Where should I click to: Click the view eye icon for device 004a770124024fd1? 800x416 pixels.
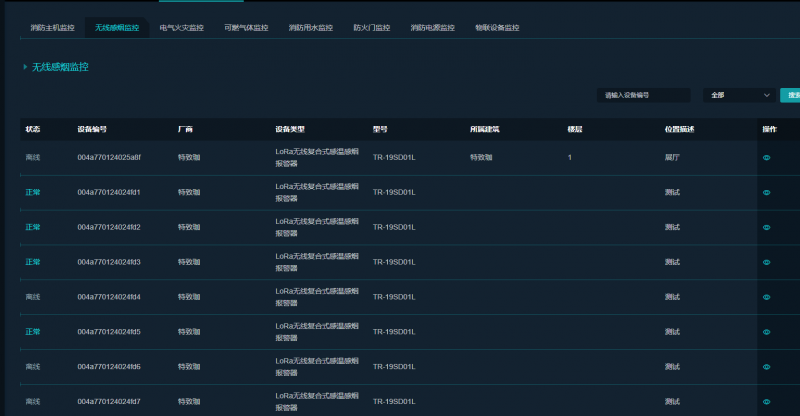(x=767, y=192)
